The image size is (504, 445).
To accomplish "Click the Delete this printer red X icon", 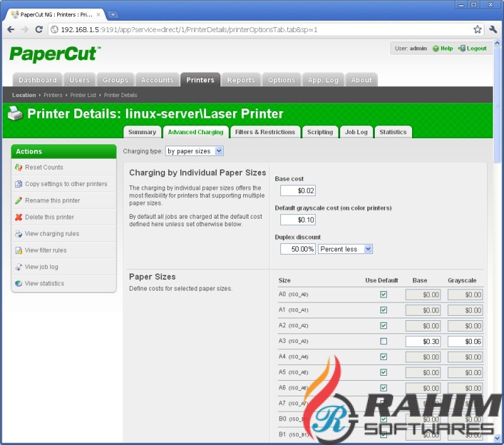I will (19, 217).
